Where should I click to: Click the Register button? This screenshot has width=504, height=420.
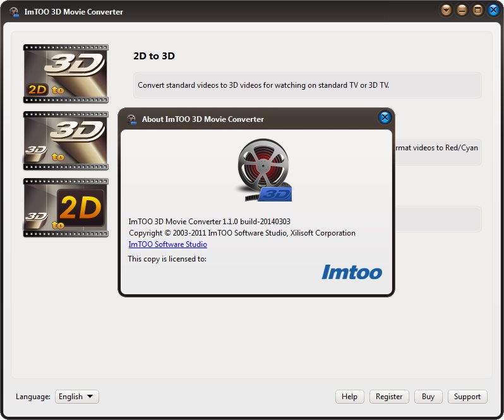tap(389, 397)
